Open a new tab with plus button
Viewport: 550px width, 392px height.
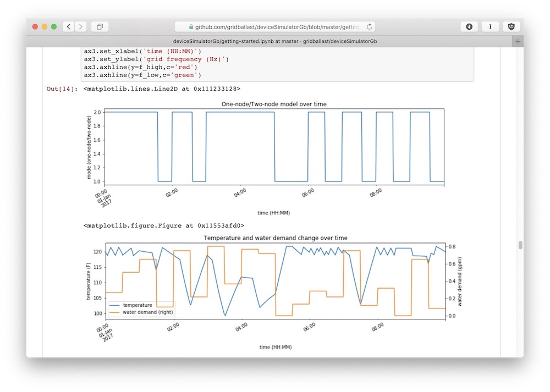pyautogui.click(x=518, y=41)
